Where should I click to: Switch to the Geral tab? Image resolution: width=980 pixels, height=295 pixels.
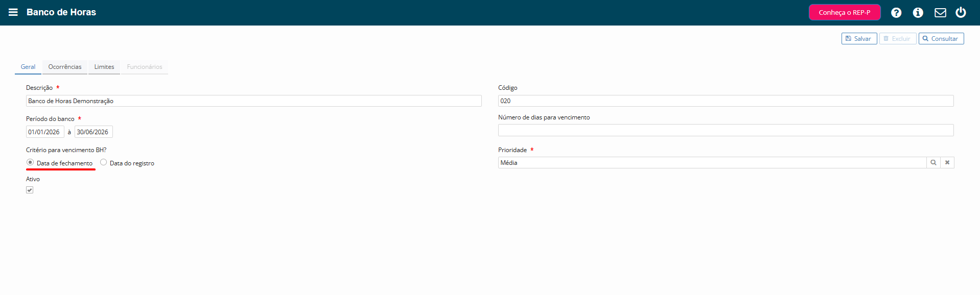point(28,67)
